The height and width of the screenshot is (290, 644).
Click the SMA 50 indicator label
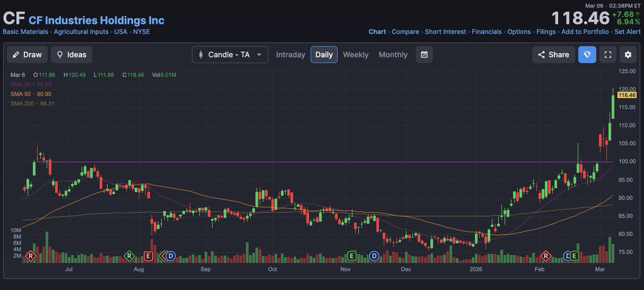click(31, 94)
